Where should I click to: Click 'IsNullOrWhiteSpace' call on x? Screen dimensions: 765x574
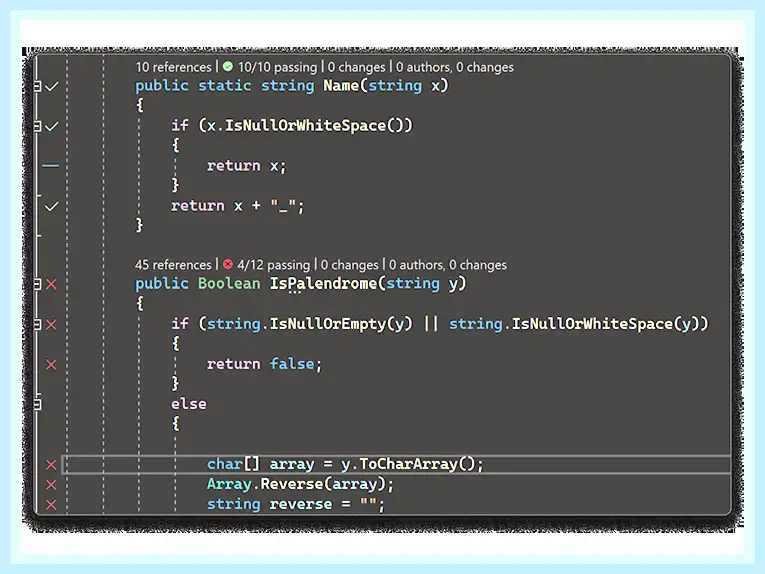pos(305,126)
